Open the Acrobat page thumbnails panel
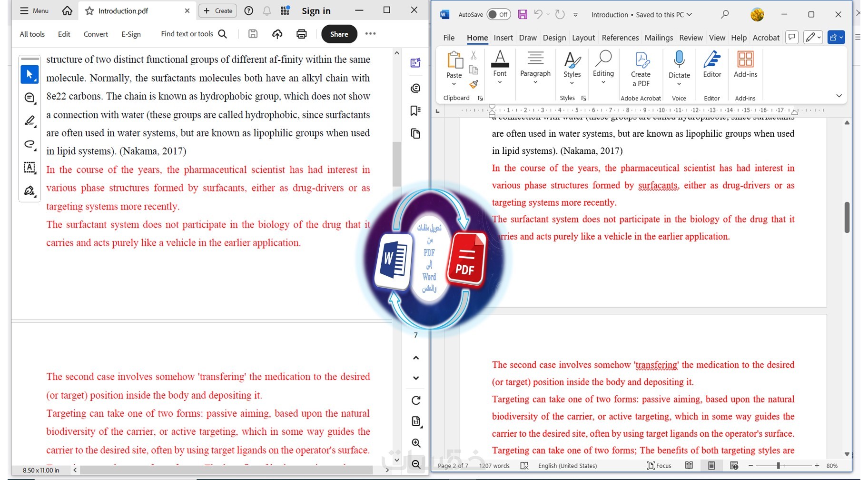This screenshot has width=868, height=480. pos(415,134)
